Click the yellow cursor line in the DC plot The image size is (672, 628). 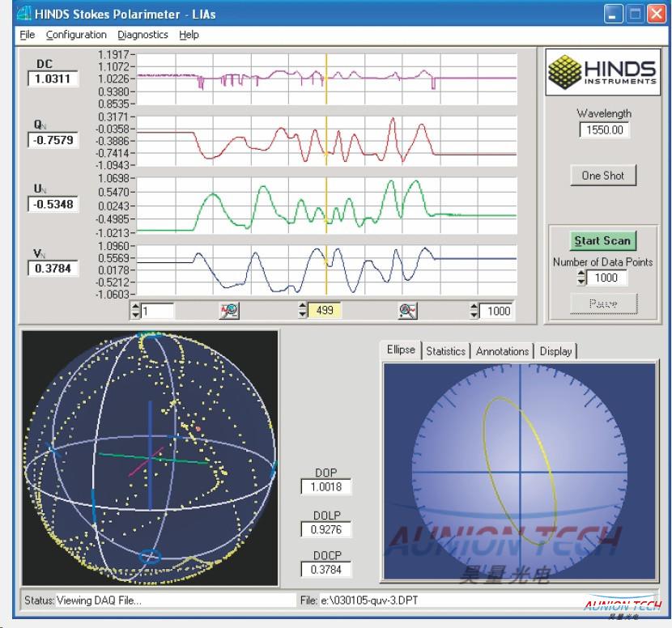tap(326, 78)
